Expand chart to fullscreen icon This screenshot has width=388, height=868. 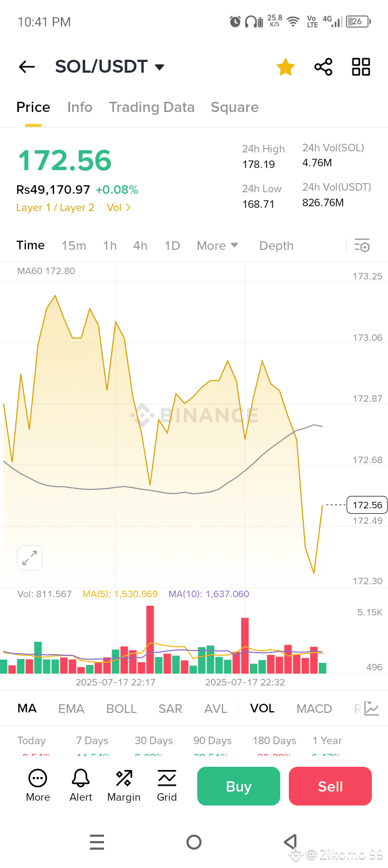coord(30,558)
